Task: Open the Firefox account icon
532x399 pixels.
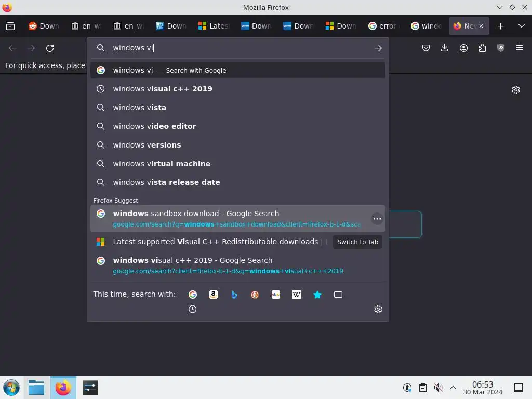Action: [463, 48]
